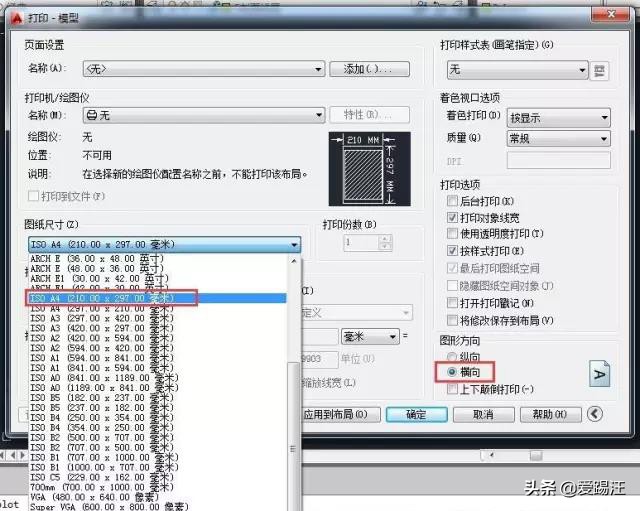The image size is (640, 511).
Task: Click the paper size list scrollbar thumb
Action: click(293, 437)
